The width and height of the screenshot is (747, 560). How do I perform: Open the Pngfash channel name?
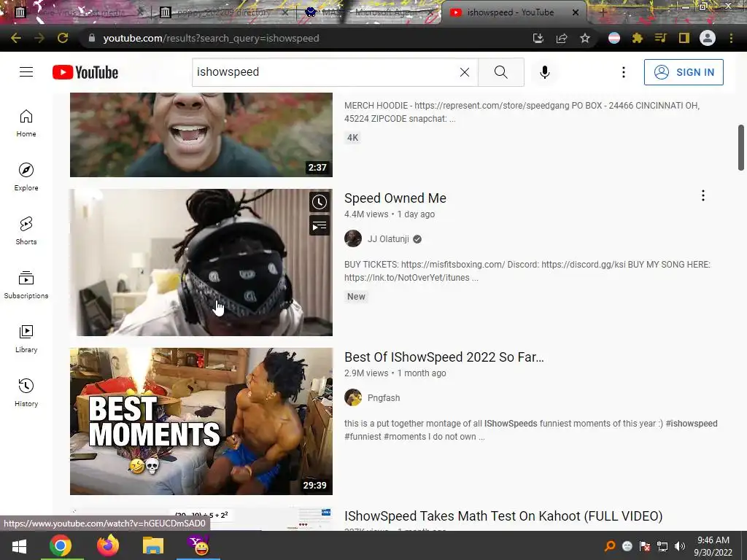tap(384, 398)
